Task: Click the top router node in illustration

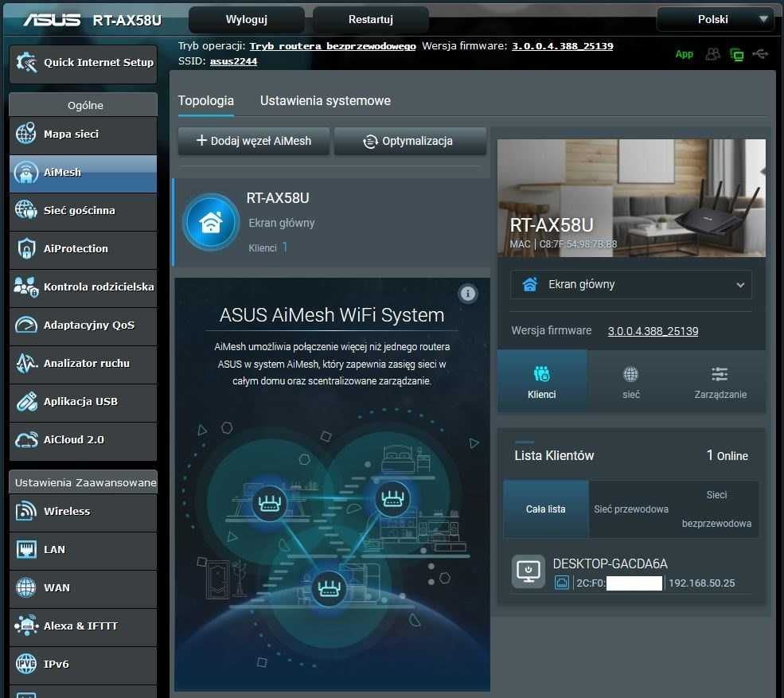Action: point(392,498)
